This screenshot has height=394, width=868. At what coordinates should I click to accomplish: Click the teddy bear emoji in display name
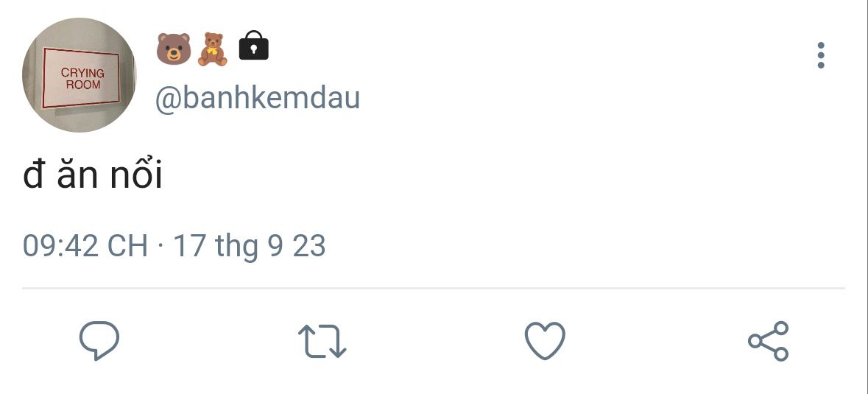pos(213,49)
